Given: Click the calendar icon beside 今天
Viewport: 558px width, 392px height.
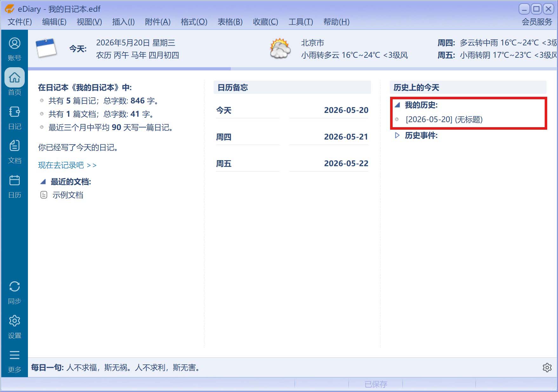Looking at the screenshot, I should click(x=46, y=48).
